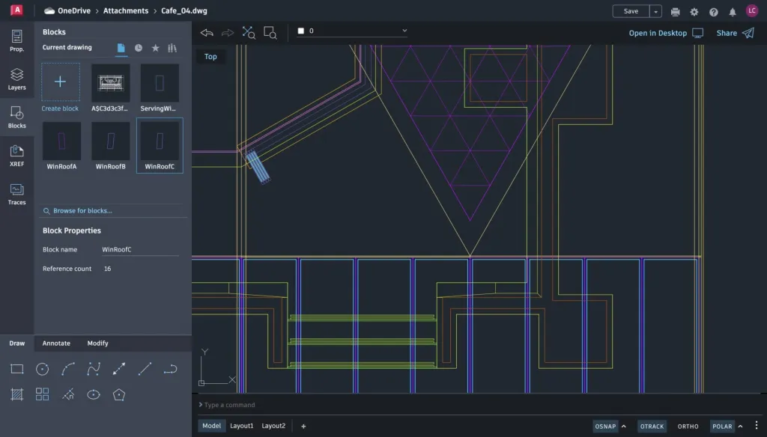Select the Hatch tool
The height and width of the screenshot is (437, 767).
[x=17, y=394]
